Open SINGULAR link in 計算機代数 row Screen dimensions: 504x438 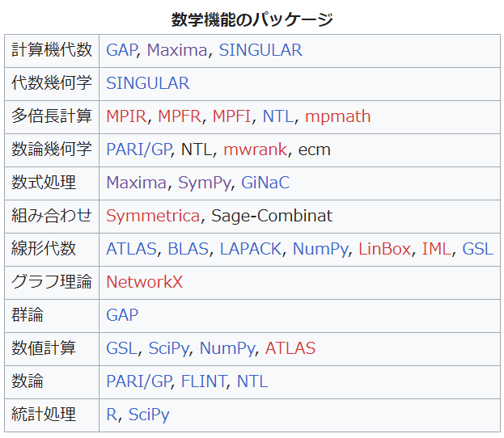(260, 50)
